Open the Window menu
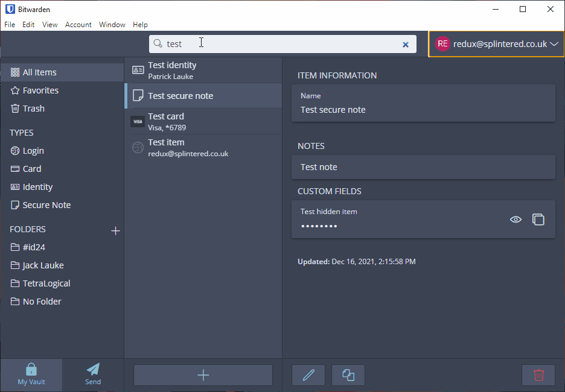The height and width of the screenshot is (392, 565). tap(112, 25)
